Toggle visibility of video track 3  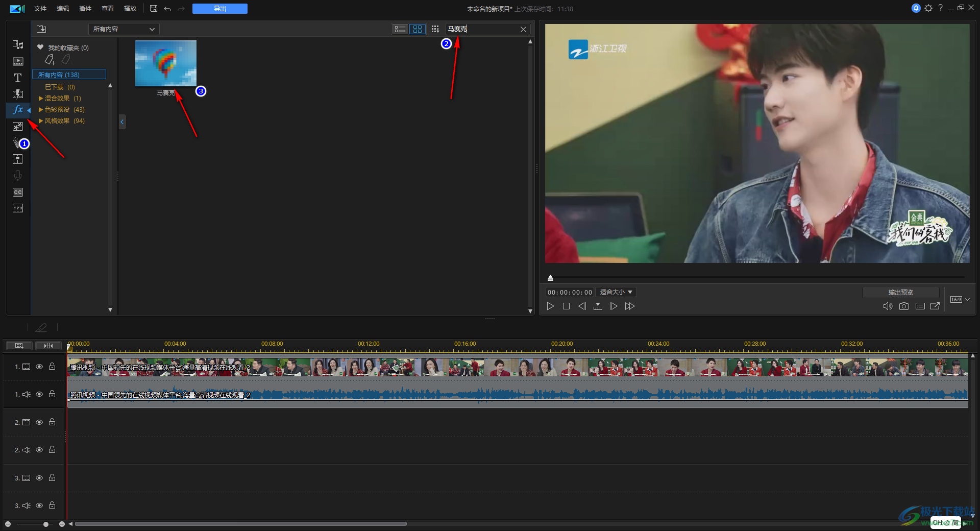tap(39, 478)
